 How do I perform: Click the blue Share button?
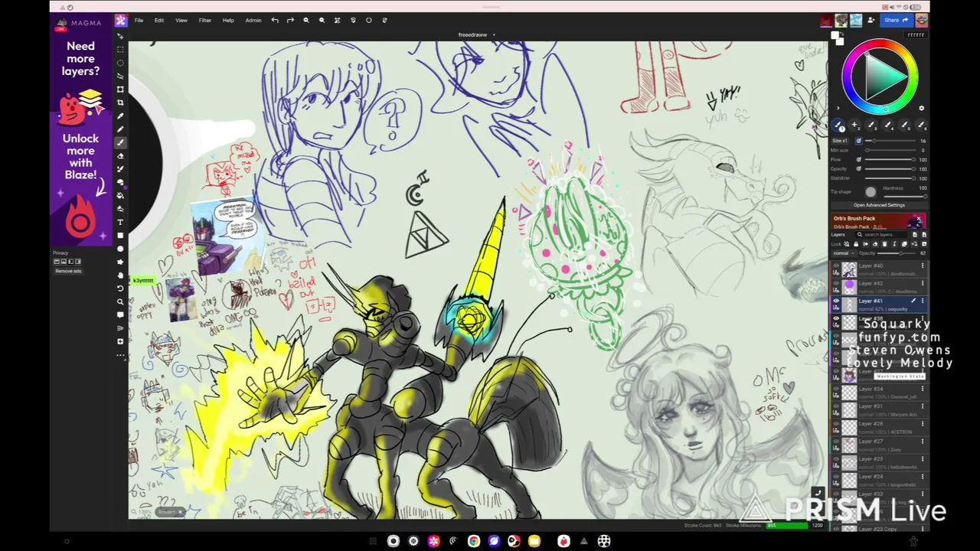tap(895, 20)
